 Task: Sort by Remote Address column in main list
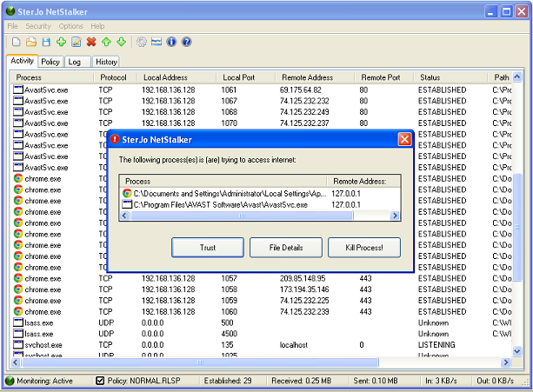(x=315, y=77)
